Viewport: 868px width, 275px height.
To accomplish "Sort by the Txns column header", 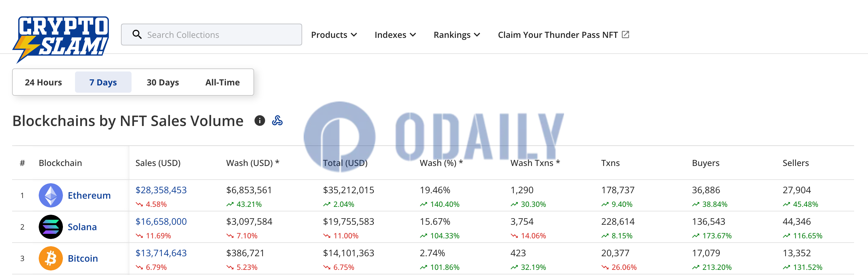I will tap(610, 163).
